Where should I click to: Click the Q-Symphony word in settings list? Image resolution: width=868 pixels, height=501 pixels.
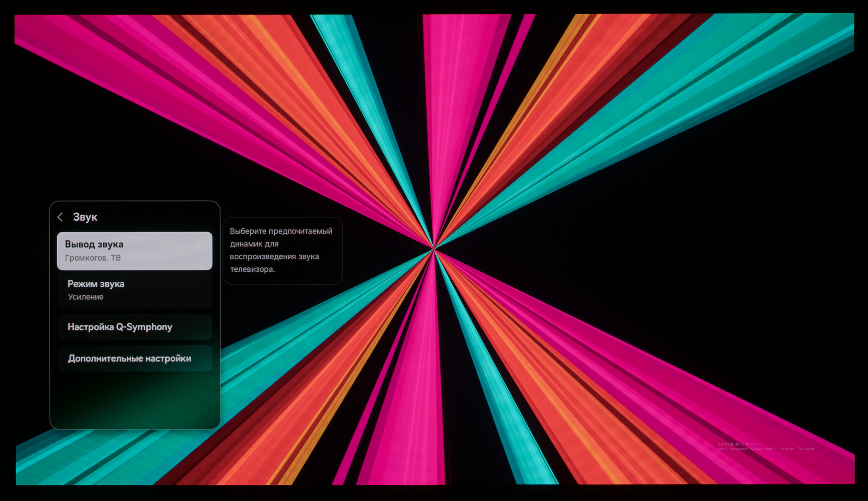(x=144, y=327)
